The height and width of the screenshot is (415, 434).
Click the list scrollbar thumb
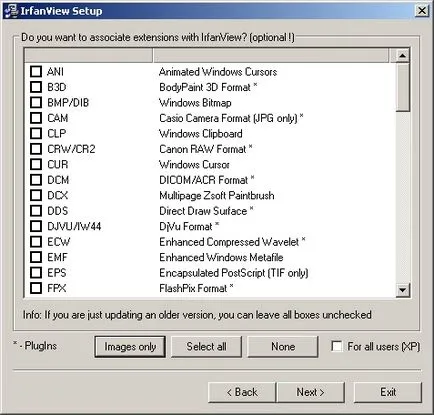402,87
